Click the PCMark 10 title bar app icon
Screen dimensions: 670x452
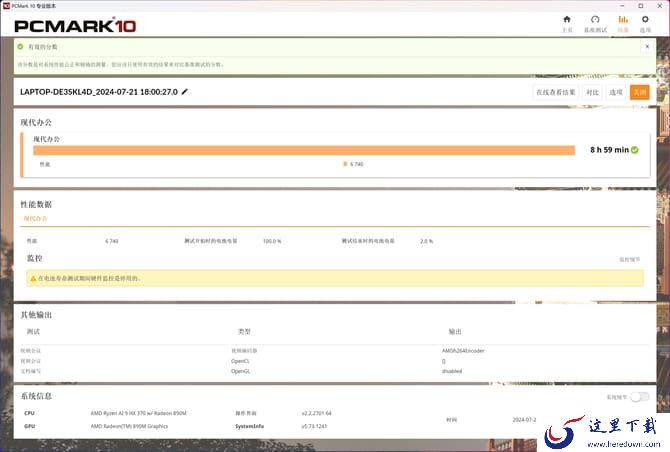(x=6, y=6)
